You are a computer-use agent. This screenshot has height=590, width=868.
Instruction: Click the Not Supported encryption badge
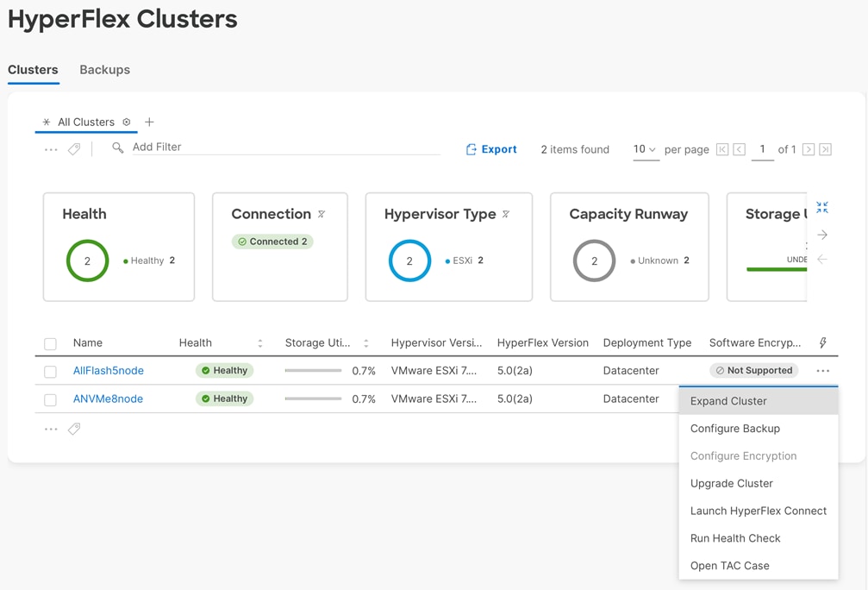(x=754, y=371)
